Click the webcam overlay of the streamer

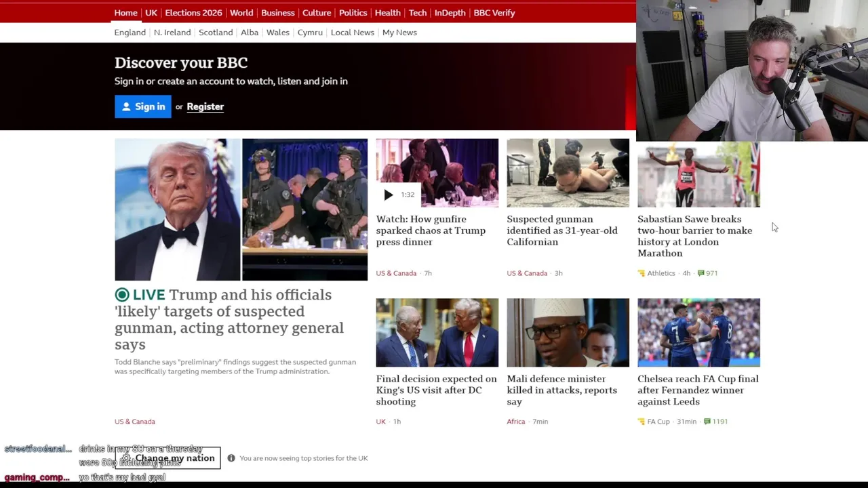[752, 70]
